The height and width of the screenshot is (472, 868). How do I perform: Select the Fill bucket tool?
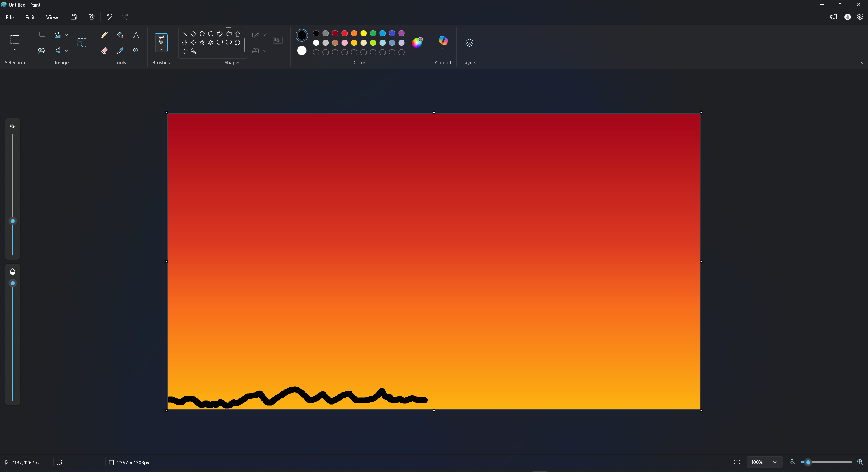click(x=120, y=35)
